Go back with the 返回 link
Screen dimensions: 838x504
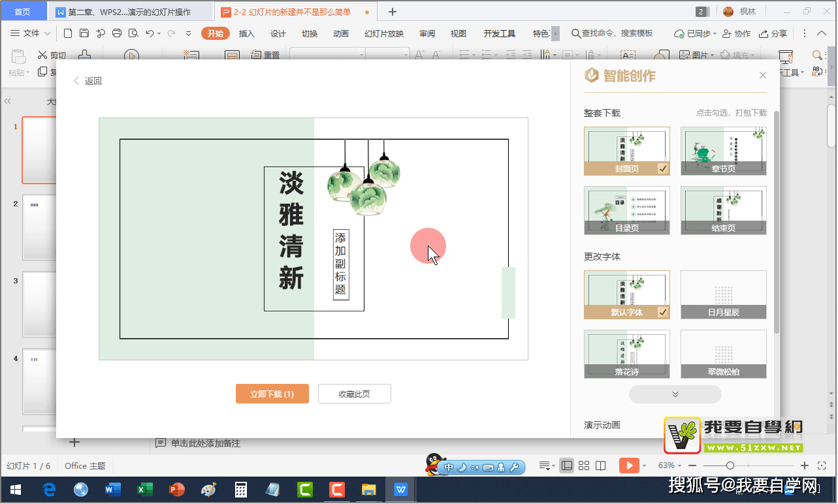click(88, 81)
